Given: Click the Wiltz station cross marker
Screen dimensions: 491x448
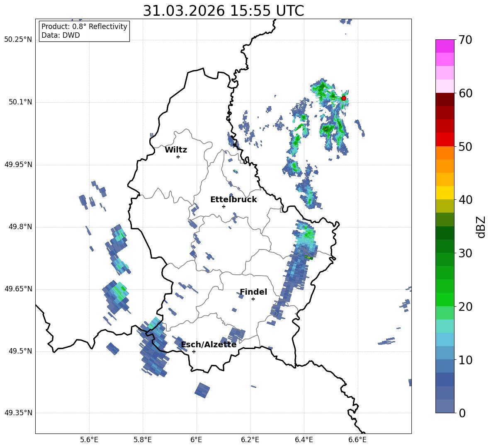Looking at the screenshot, I should click(x=178, y=157).
